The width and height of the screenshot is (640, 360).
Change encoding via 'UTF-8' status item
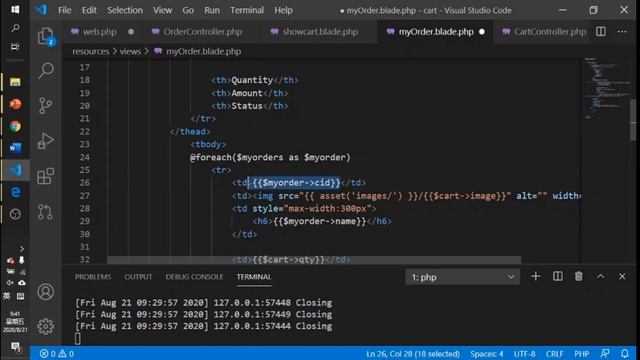point(524,353)
